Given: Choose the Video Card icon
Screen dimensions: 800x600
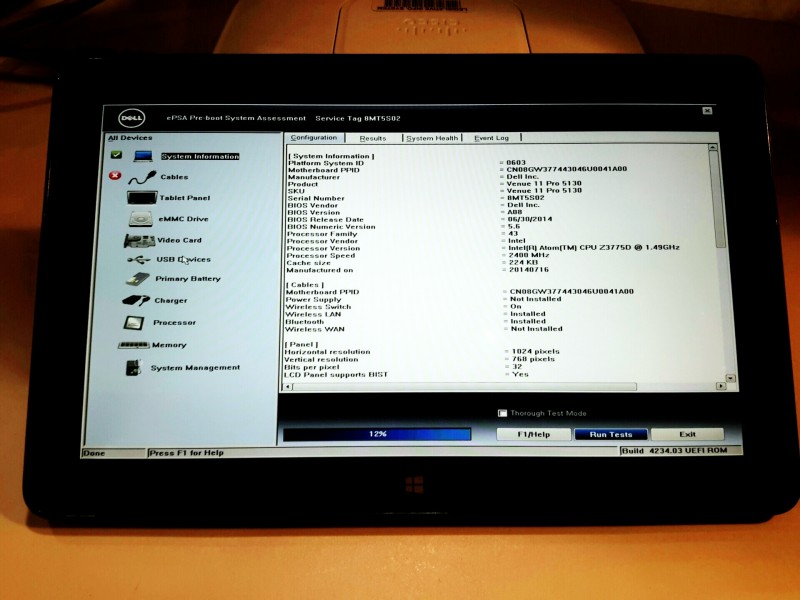Looking at the screenshot, I should 139,240.
